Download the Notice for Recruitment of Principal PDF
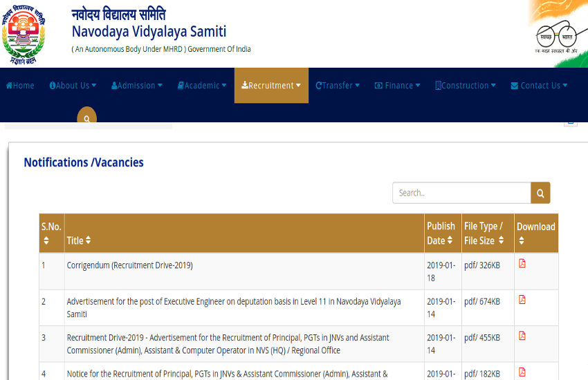 [522, 372]
